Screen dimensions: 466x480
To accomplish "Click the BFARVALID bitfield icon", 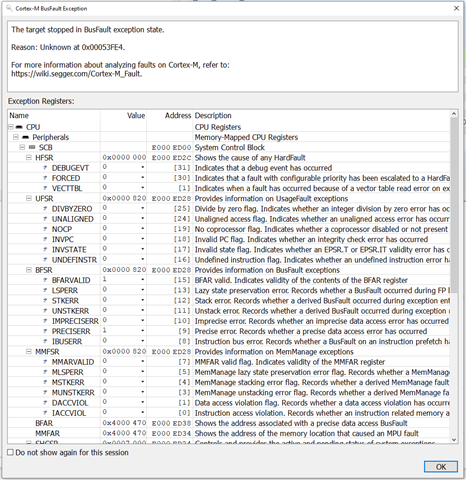I will pyautogui.click(x=45, y=280).
